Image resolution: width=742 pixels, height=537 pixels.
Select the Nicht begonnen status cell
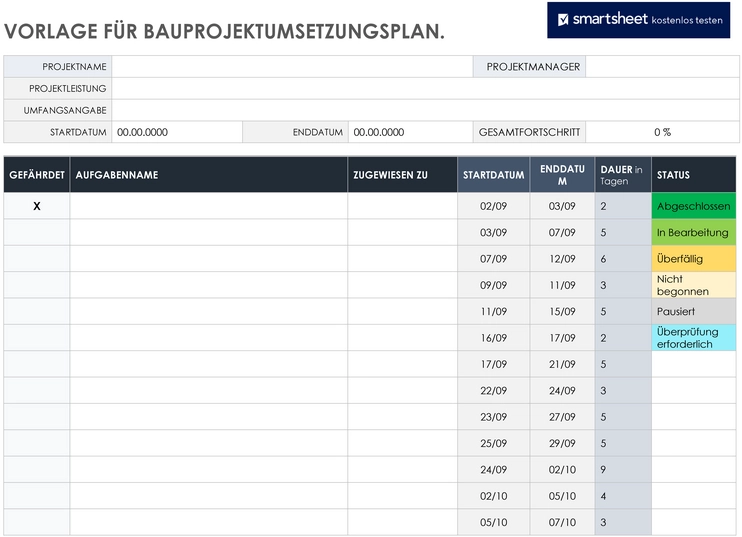[x=693, y=285]
